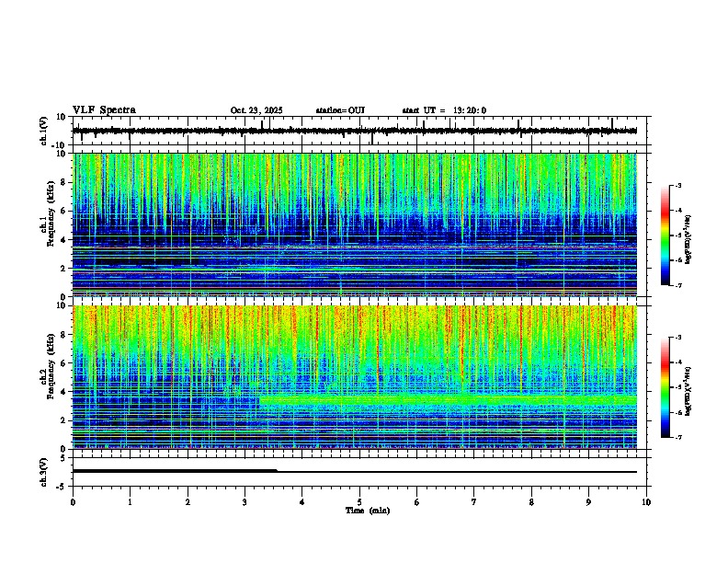Viewport: 728px width, 563px height.
Task: Click the '-7' label on ch.2 color bar
Action: 677,437
